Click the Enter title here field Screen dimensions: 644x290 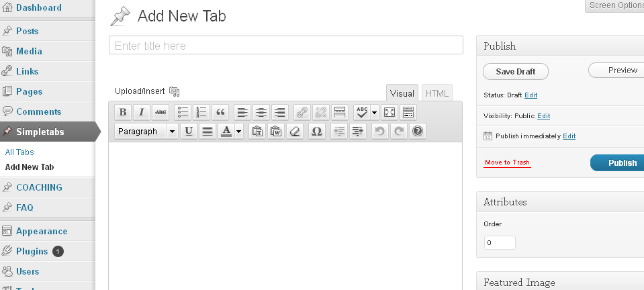(286, 45)
